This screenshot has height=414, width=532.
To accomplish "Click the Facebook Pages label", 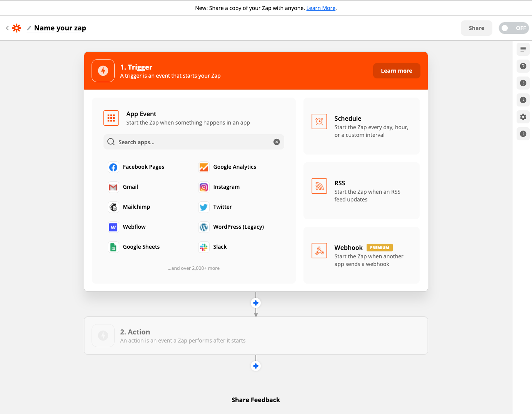I will pos(143,167).
